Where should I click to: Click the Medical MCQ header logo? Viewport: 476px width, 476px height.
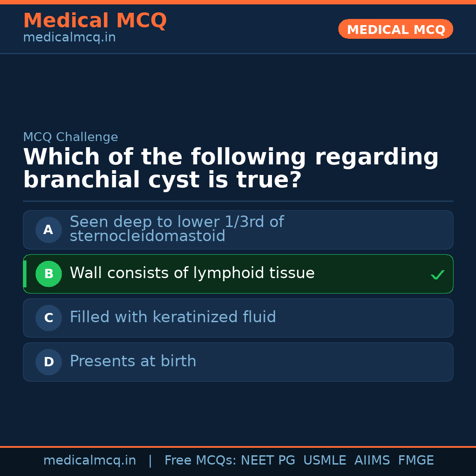95,21
